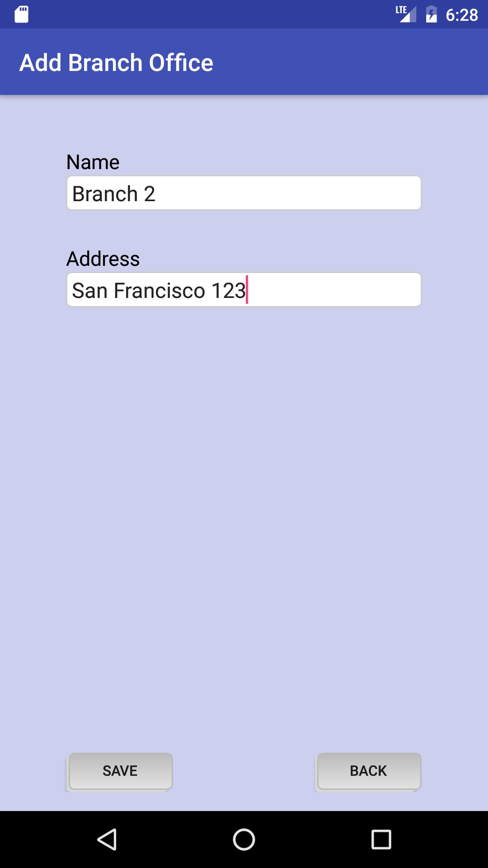Screen dimensions: 488x868
Task: Click the BACK button
Action: tap(369, 771)
